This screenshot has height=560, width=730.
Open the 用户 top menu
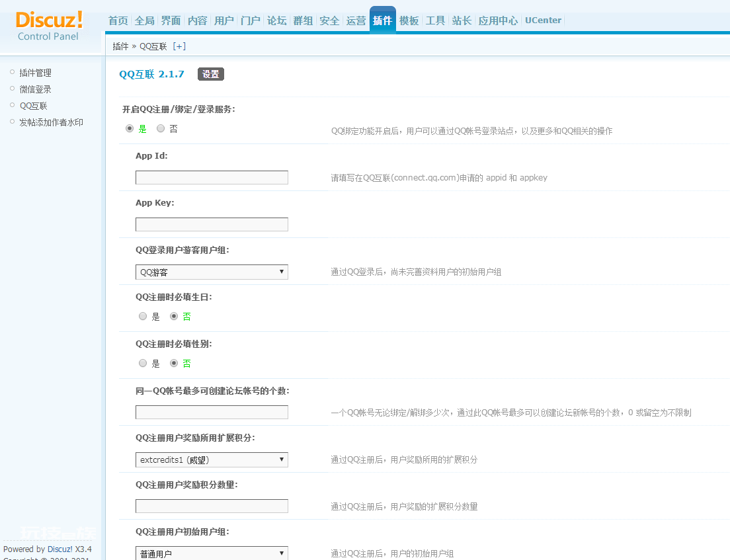pyautogui.click(x=224, y=20)
